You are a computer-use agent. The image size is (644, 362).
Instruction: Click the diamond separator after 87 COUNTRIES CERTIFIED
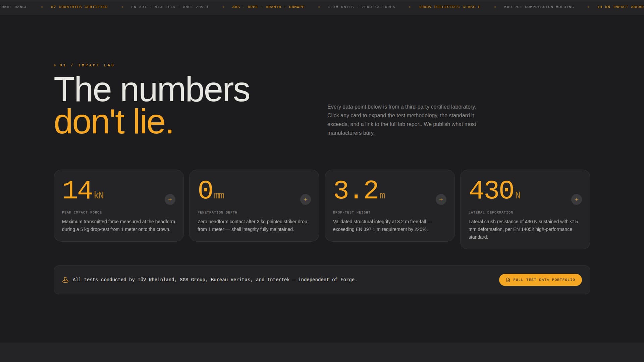click(x=122, y=7)
